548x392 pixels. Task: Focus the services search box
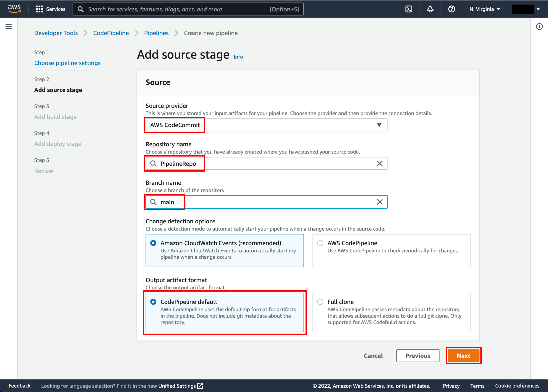pos(188,9)
